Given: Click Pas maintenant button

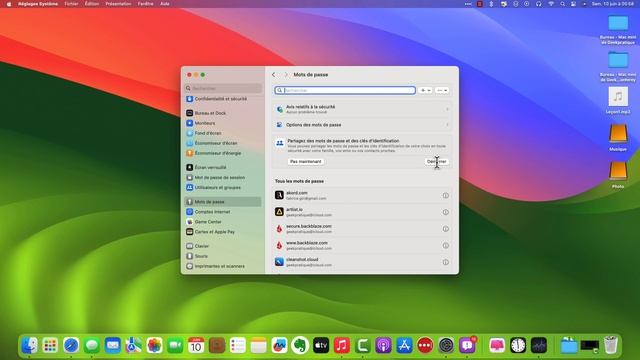Looking at the screenshot, I should 305,162.
